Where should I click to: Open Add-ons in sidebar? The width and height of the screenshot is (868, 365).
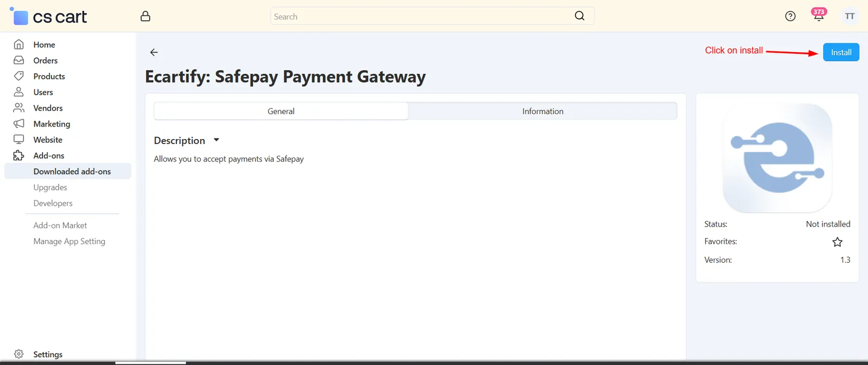coord(49,155)
